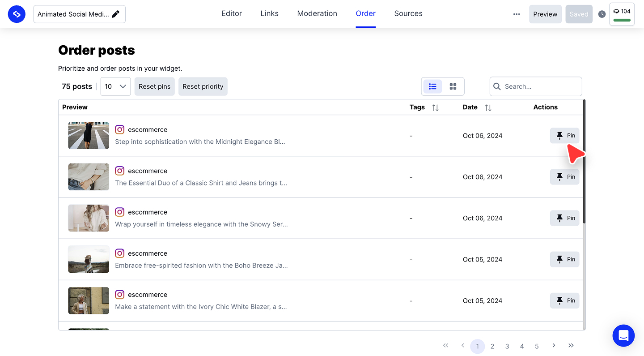Viewport: 644px width, 356px height.
Task: Open the Editor tab
Action: click(232, 13)
